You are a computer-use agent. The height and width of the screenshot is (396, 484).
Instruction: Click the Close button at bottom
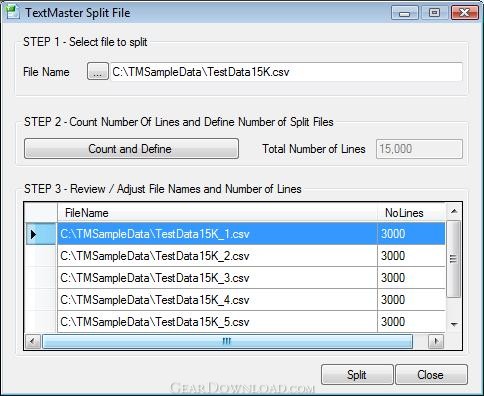coord(431,375)
